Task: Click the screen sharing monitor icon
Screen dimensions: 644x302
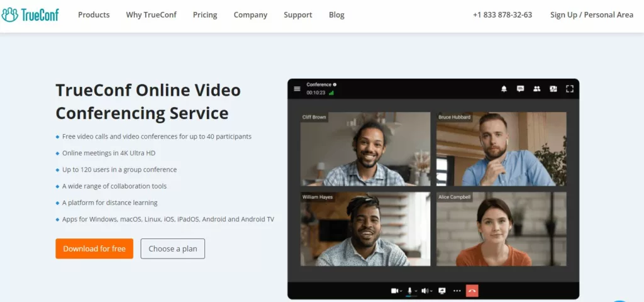Action: [x=442, y=291]
